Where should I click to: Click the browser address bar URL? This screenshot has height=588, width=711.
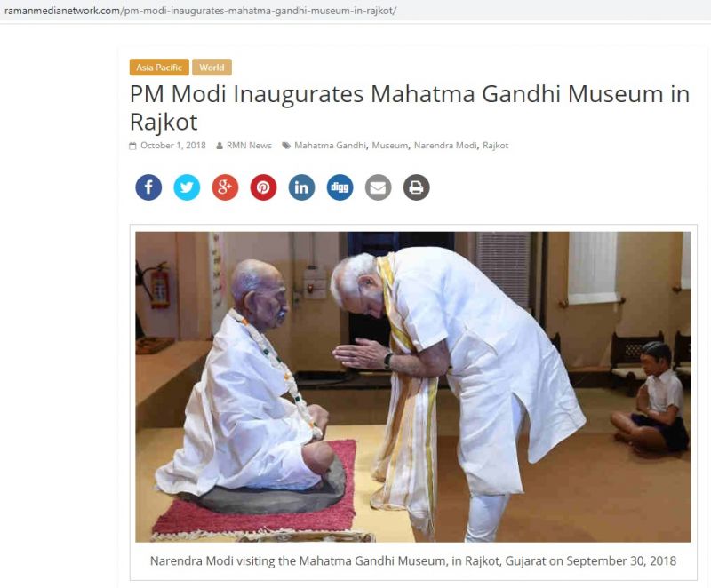tap(200, 11)
